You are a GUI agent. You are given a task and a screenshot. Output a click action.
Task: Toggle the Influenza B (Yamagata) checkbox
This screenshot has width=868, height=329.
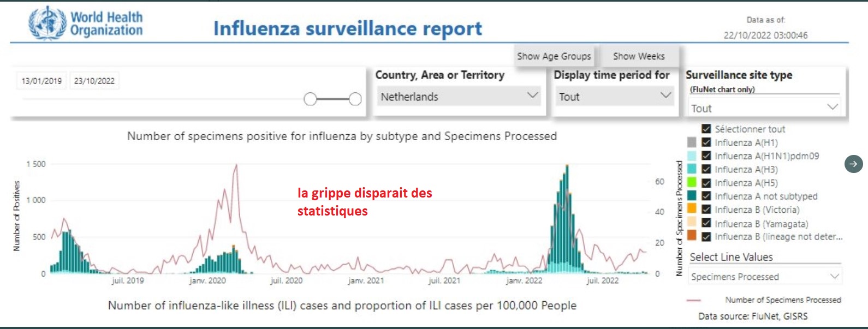click(x=706, y=223)
